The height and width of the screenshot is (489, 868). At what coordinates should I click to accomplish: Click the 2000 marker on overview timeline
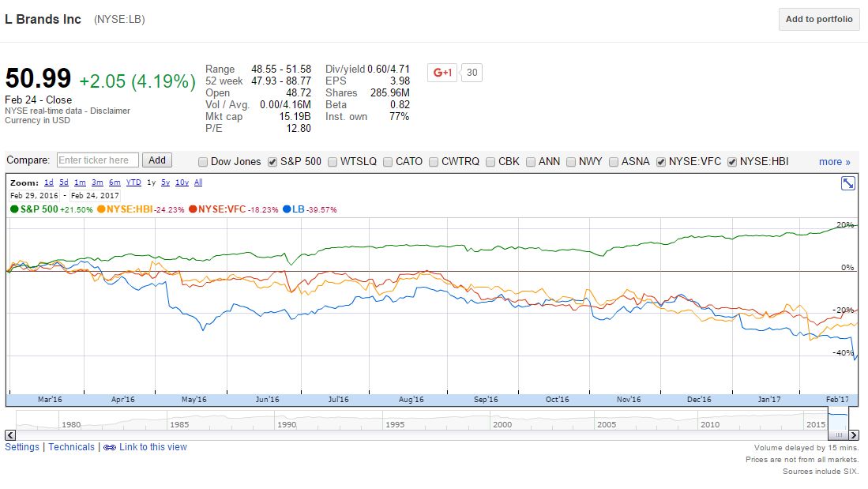pyautogui.click(x=502, y=425)
